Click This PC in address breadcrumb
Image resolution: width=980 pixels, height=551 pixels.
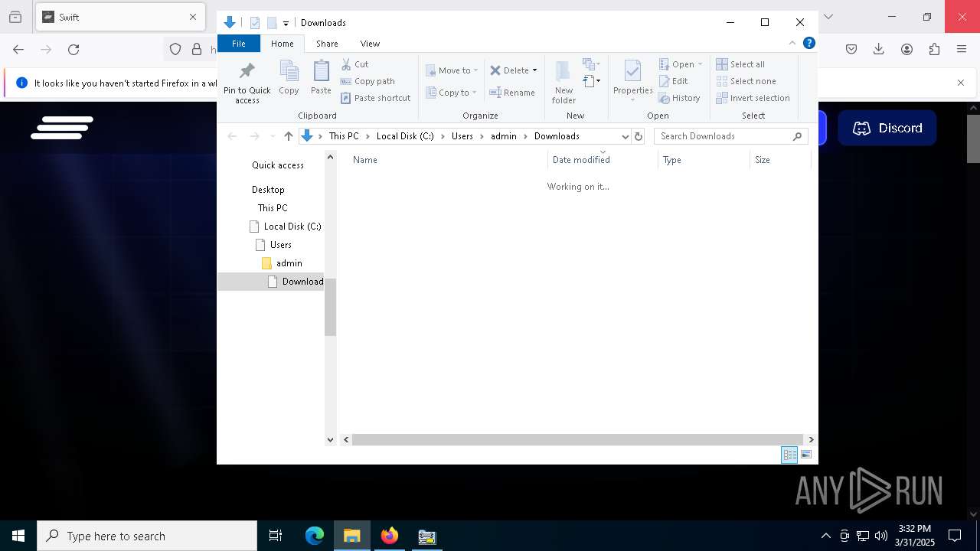click(344, 136)
